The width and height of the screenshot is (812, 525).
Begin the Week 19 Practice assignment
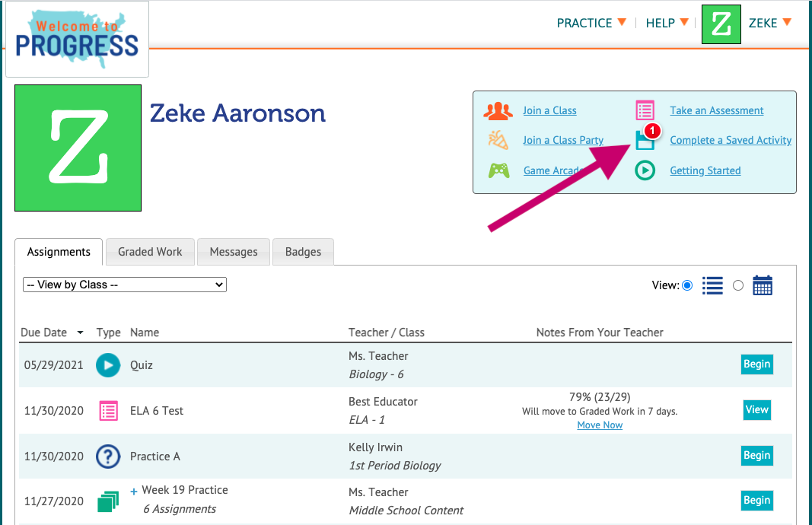click(x=757, y=500)
